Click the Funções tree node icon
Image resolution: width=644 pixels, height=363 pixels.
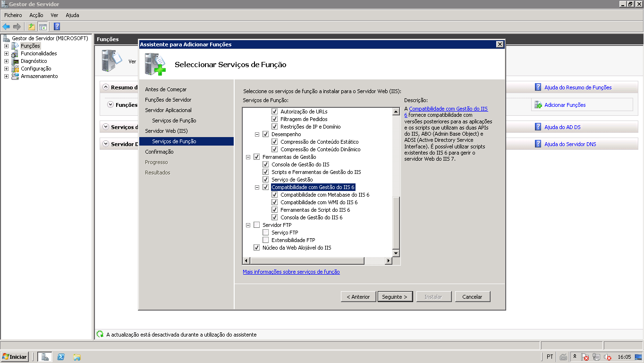15,46
